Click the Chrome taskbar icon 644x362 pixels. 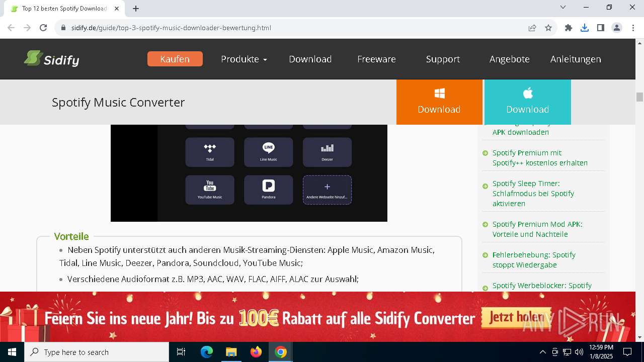[x=281, y=352]
